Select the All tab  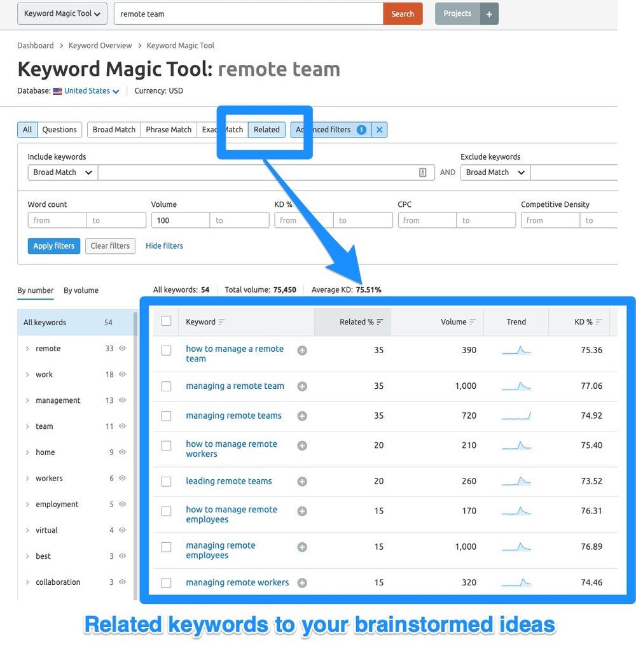pyautogui.click(x=27, y=130)
